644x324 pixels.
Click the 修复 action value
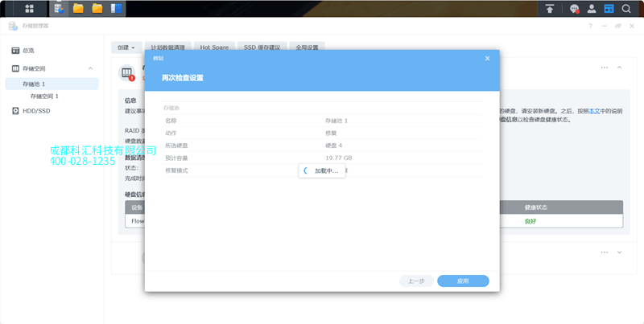pos(331,133)
